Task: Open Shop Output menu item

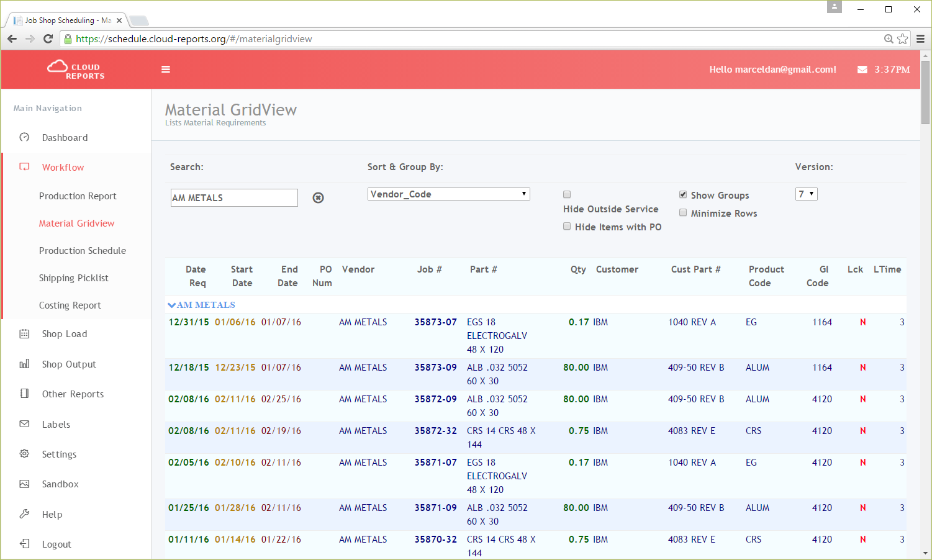Action: click(69, 364)
